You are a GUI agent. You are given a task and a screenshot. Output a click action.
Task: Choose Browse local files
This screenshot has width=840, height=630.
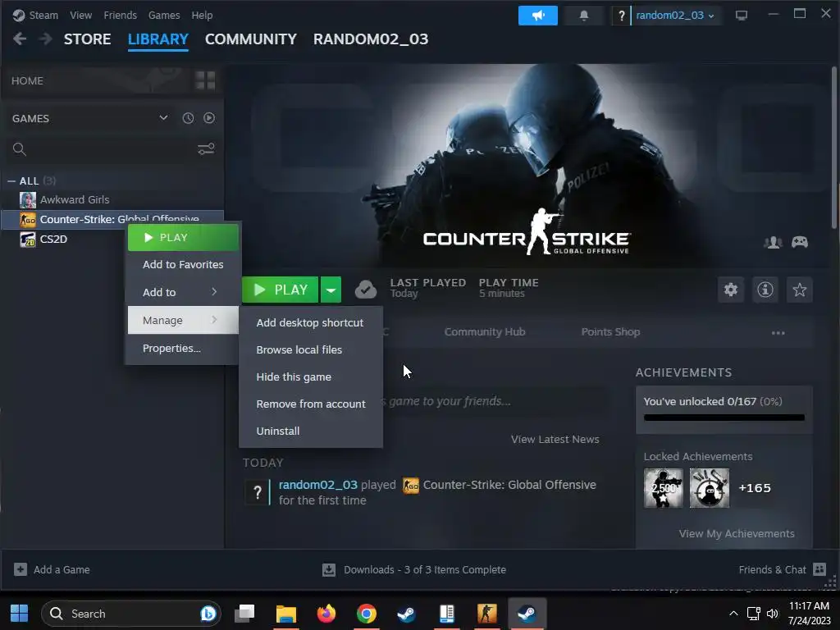pos(310,349)
